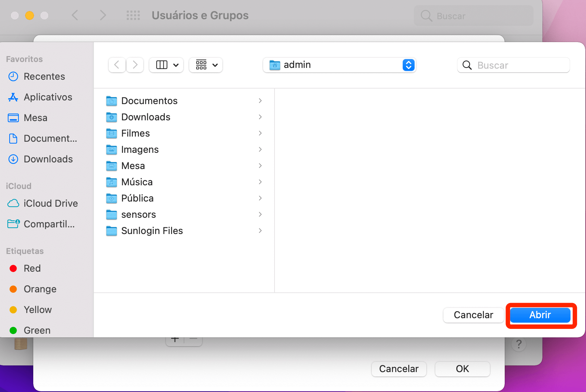The height and width of the screenshot is (392, 586).
Task: Expand the Documentos folder chevron
Action: point(260,101)
